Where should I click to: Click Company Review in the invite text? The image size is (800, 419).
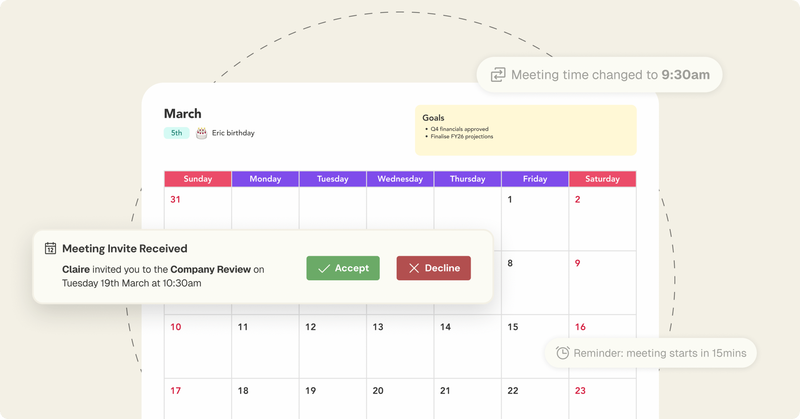(211, 269)
